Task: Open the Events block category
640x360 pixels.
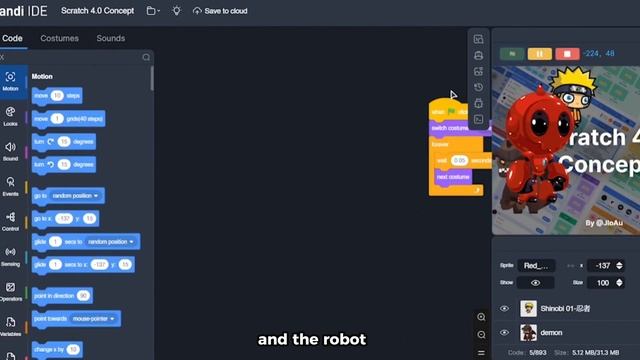Action: (11, 187)
